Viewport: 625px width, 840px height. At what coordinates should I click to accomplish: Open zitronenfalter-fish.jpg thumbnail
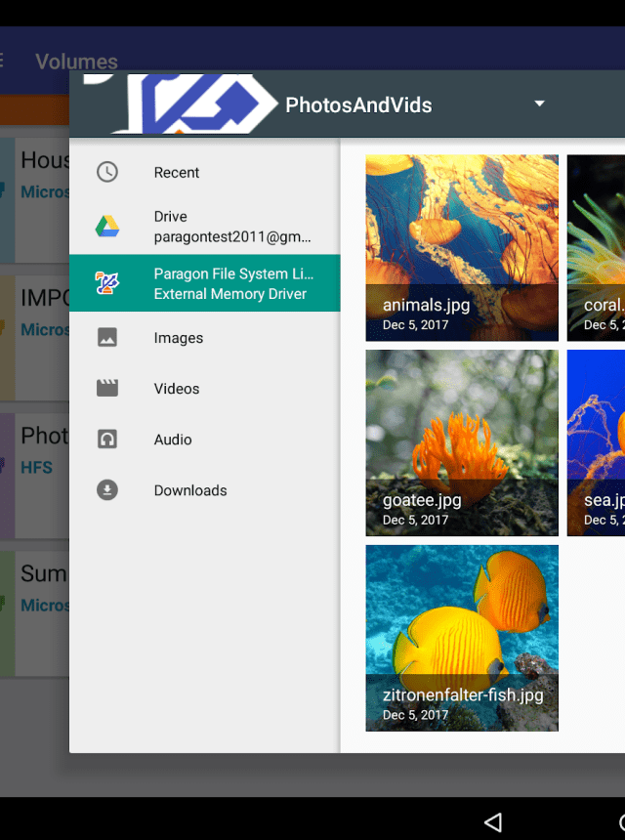click(462, 638)
